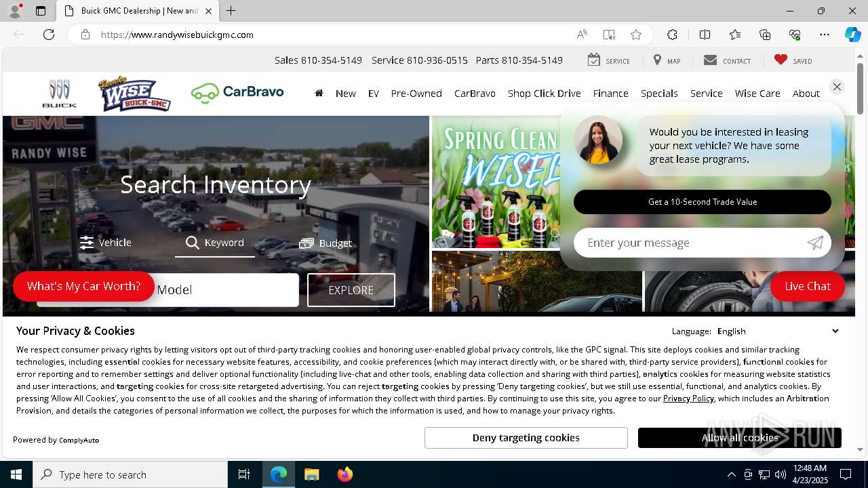Select the Budget search tab
Screen dimensions: 868x488
(x=325, y=243)
